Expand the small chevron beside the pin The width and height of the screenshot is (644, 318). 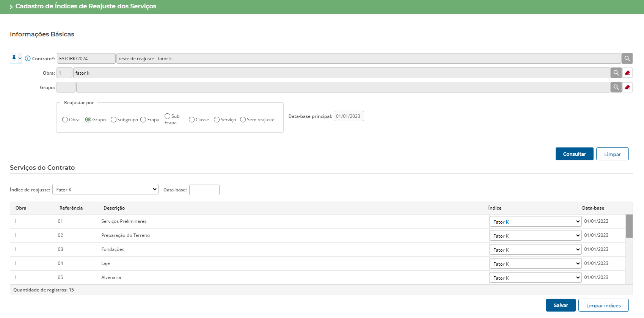[20, 58]
